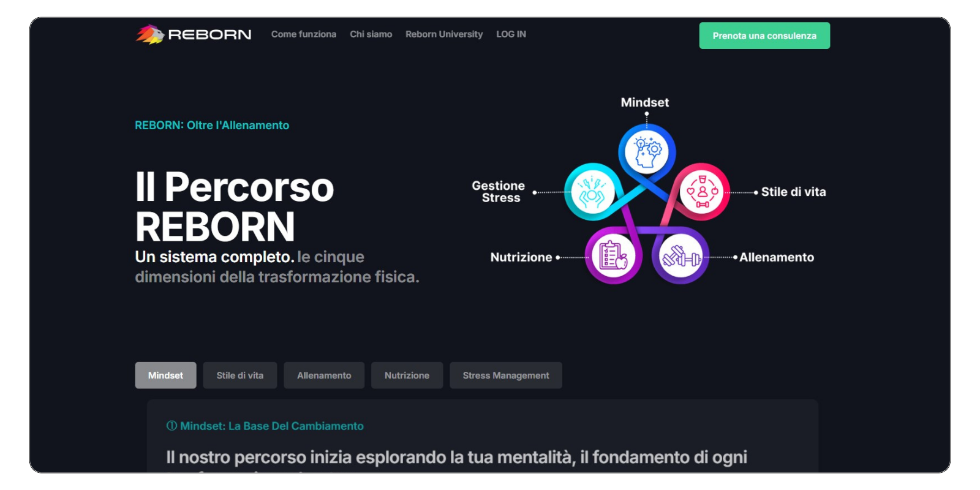Viewport: 980px width, 490px height.
Task: Open the Come funziona menu item
Action: (x=304, y=34)
